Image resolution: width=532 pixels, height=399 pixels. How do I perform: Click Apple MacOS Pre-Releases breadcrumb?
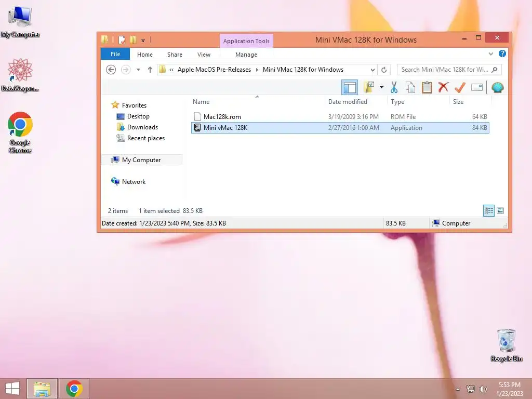tap(214, 70)
